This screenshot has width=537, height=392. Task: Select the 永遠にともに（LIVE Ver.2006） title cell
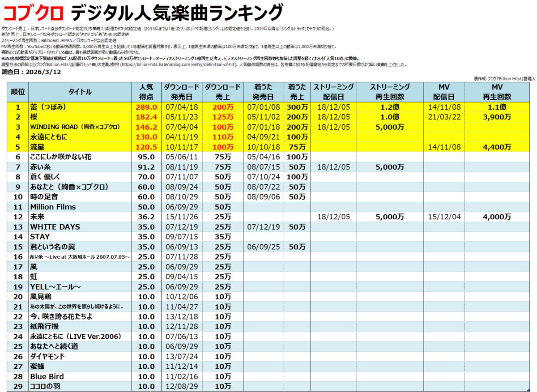76,337
